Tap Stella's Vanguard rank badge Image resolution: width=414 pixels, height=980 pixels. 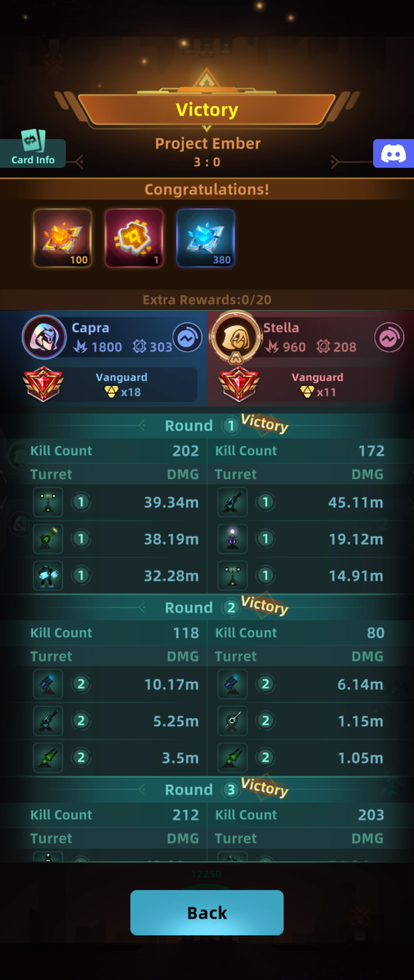click(x=239, y=384)
